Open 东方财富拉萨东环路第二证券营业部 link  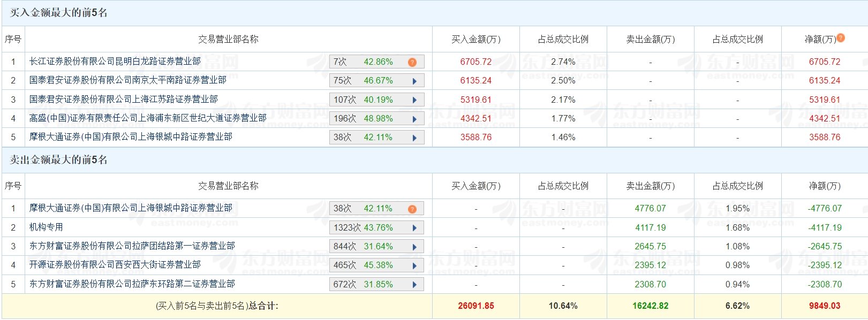(132, 284)
